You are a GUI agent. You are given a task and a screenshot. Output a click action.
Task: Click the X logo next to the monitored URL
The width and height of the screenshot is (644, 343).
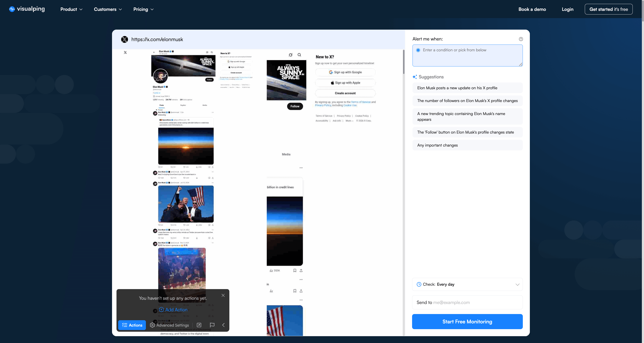[x=125, y=39]
